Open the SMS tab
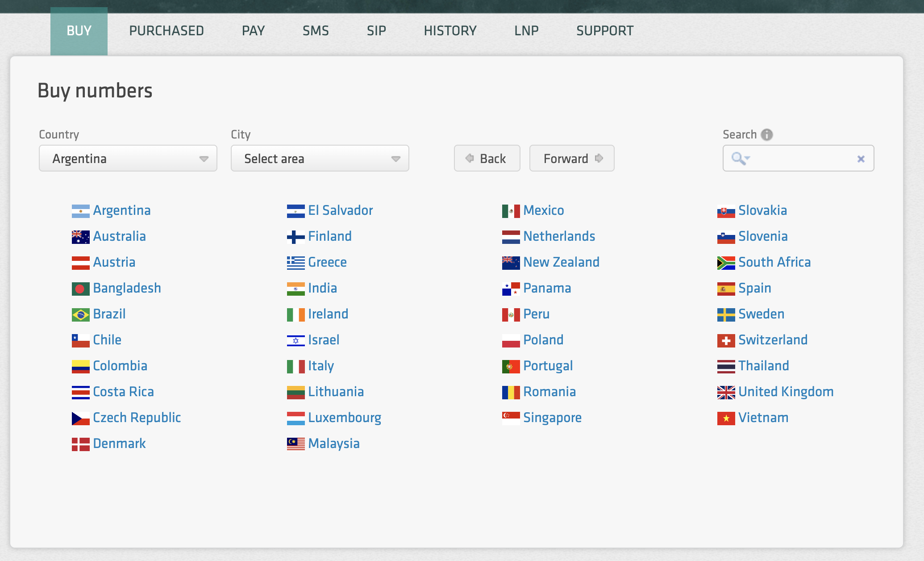Image resolution: width=924 pixels, height=561 pixels. pyautogui.click(x=316, y=31)
